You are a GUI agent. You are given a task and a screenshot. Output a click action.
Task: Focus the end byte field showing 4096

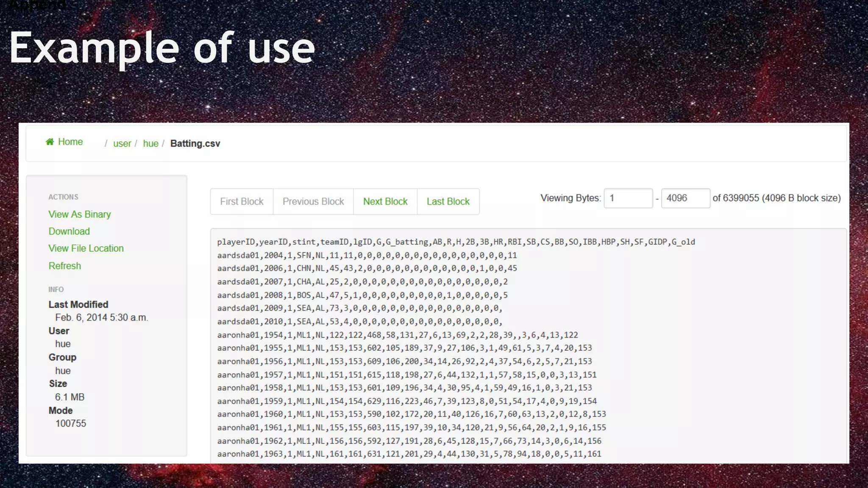[685, 198]
